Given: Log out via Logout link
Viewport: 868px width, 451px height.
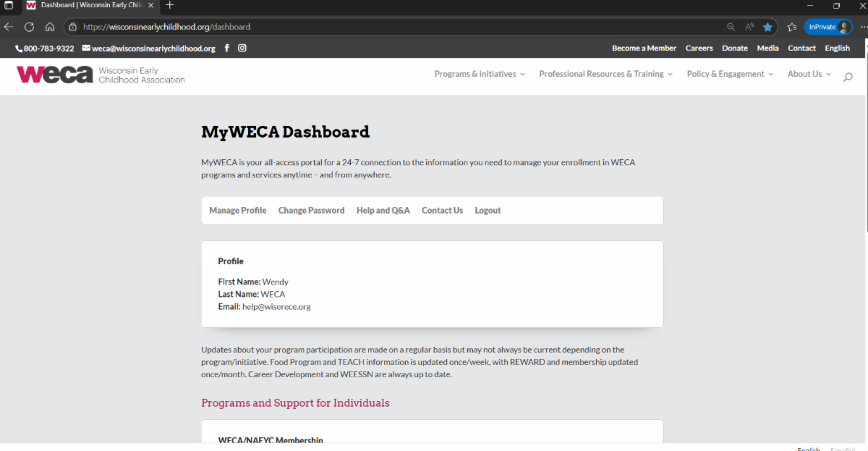Looking at the screenshot, I should click(488, 211).
